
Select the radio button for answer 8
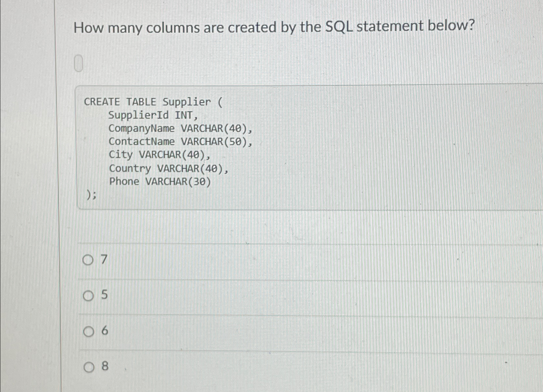[88, 366]
